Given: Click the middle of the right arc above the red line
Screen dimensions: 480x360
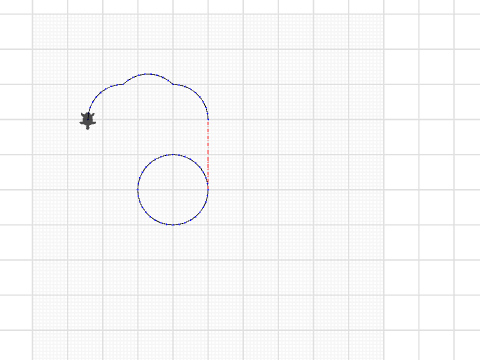Looking at the screenshot, I should (x=198, y=94).
